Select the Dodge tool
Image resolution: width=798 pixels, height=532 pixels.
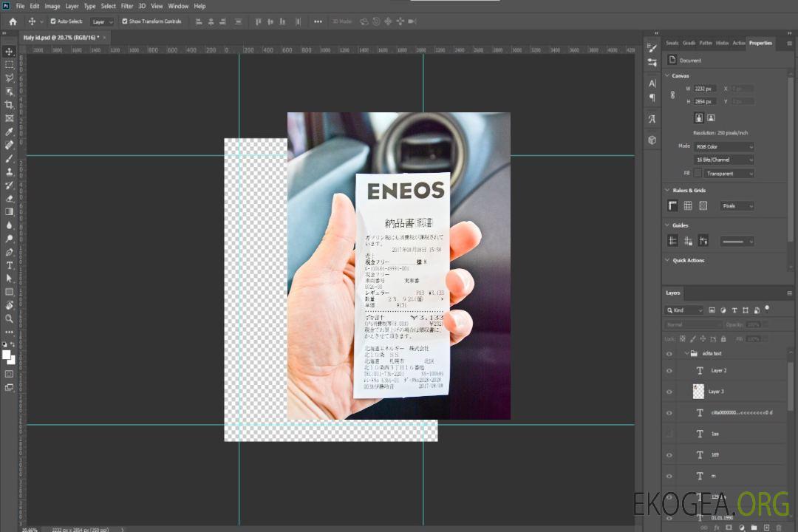[9, 239]
